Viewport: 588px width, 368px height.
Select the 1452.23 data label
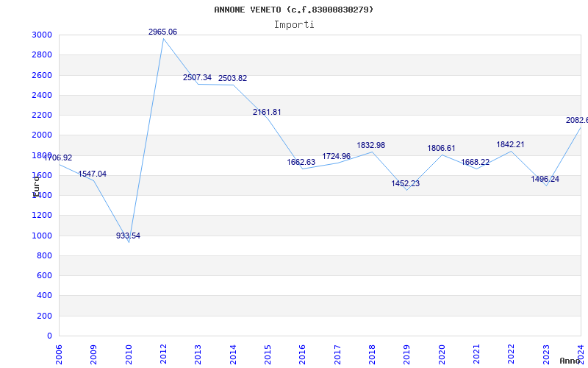click(406, 183)
